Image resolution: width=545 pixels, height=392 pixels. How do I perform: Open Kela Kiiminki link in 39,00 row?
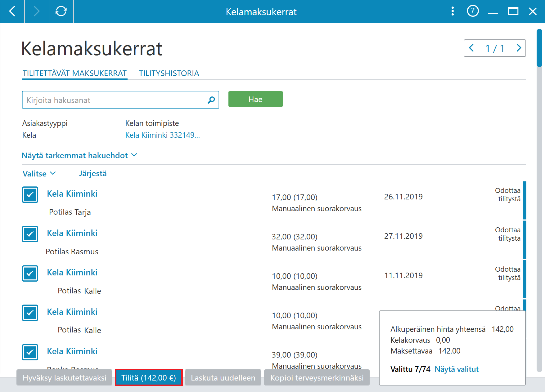tap(72, 351)
